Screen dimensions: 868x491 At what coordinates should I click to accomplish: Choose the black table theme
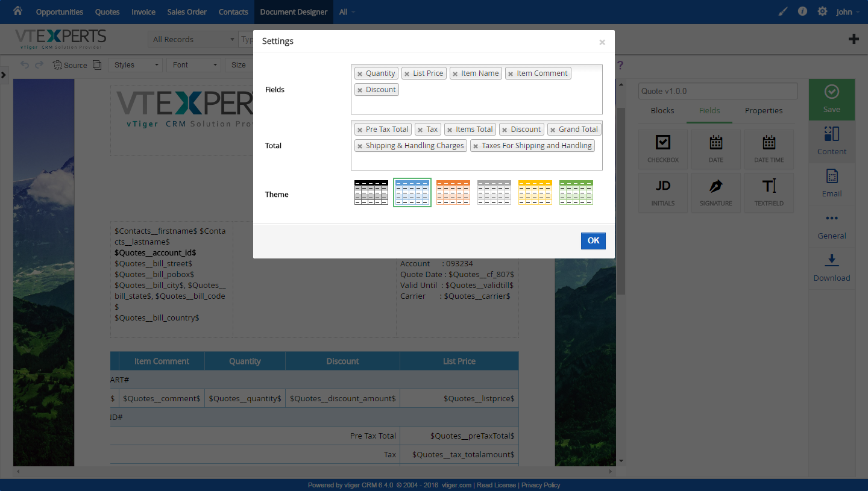click(x=371, y=192)
